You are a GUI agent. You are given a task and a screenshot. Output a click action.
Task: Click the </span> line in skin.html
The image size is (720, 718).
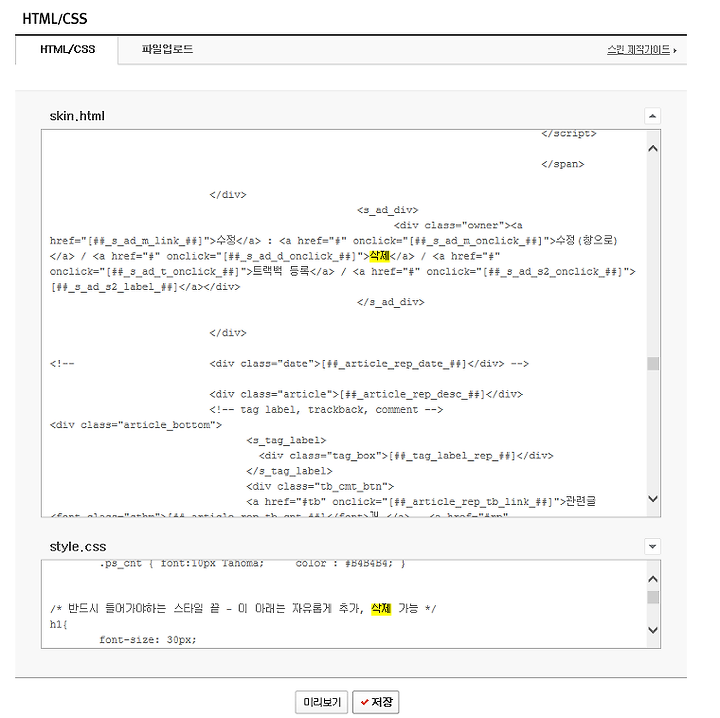click(562, 164)
